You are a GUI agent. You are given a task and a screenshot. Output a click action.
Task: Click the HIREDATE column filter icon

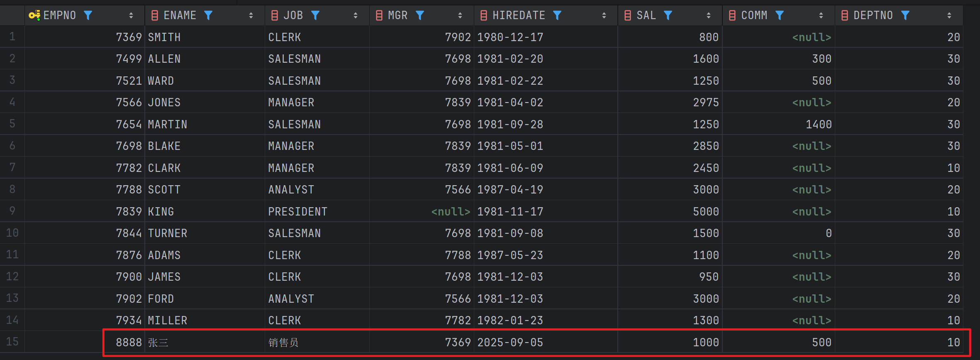coord(557,15)
